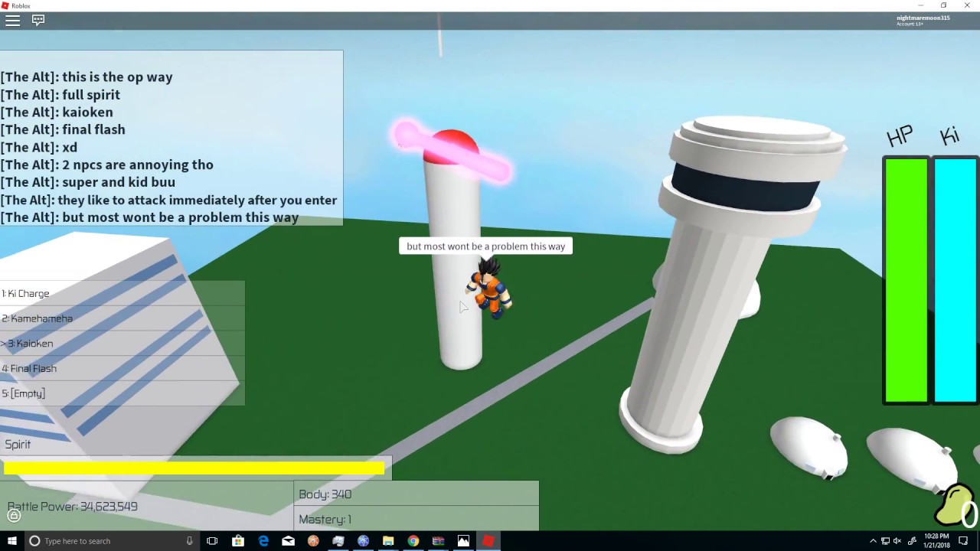Image resolution: width=980 pixels, height=551 pixels.
Task: Click chat line 'super and kid buu'
Action: (88, 182)
